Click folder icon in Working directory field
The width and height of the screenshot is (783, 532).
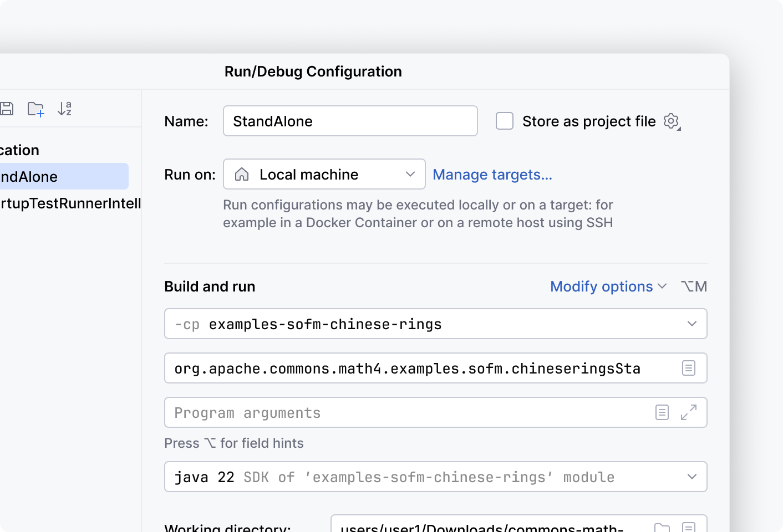pyautogui.click(x=662, y=526)
